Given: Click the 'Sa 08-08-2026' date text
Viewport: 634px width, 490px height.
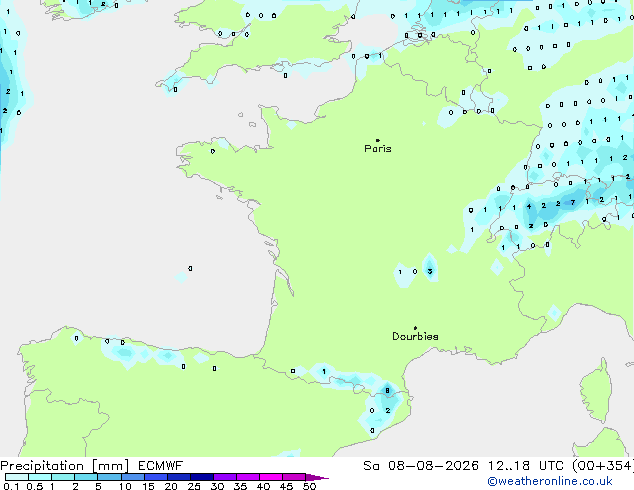Looking at the screenshot, I should 421,466.
